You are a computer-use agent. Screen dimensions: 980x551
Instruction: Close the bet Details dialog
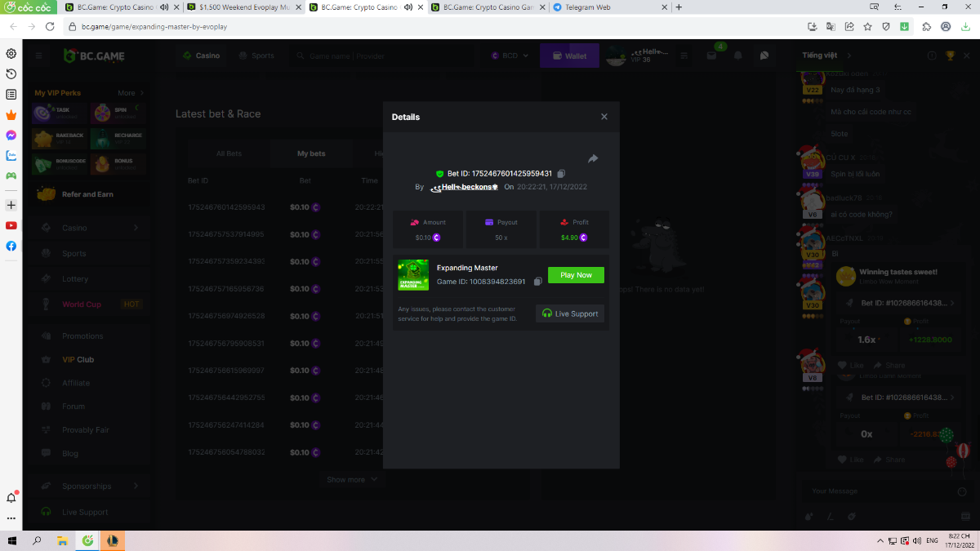point(604,117)
